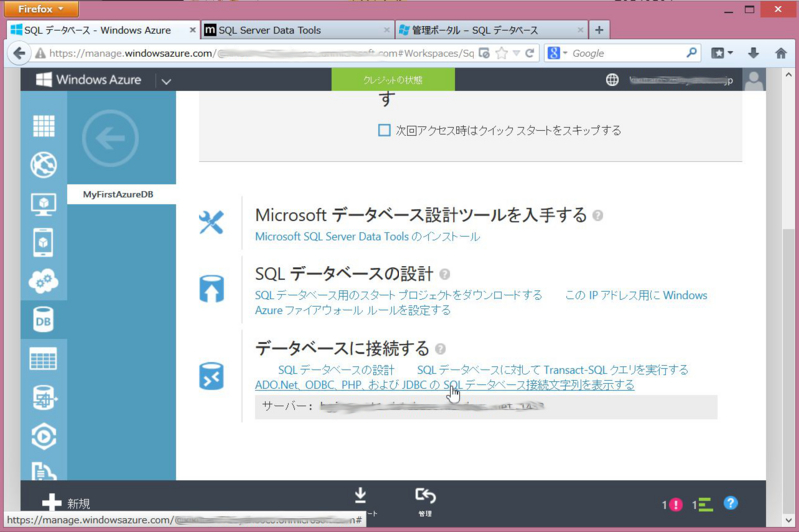
Task: Expand the Windows Azure header chevron dropdown
Action: point(166,81)
